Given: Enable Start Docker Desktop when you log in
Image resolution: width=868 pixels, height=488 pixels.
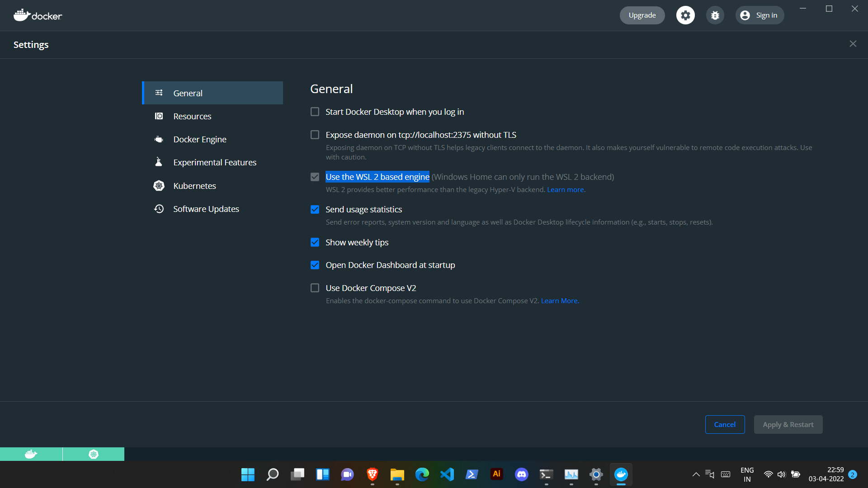Looking at the screenshot, I should [x=315, y=112].
